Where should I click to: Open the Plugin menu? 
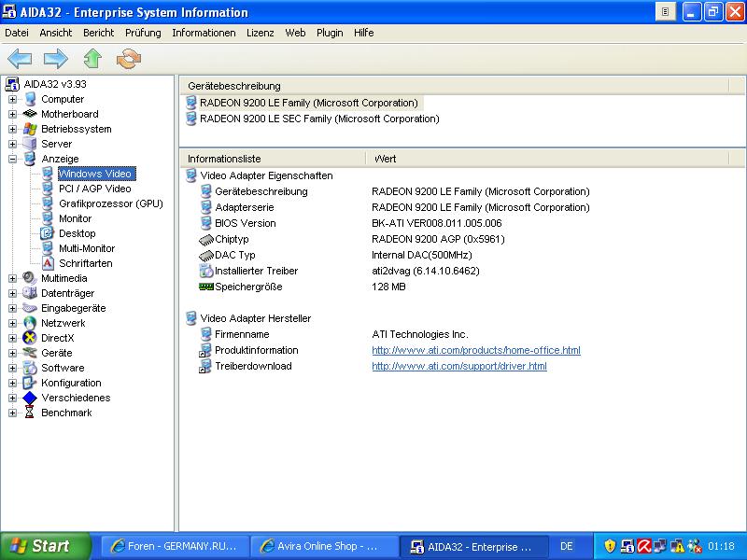[x=330, y=33]
